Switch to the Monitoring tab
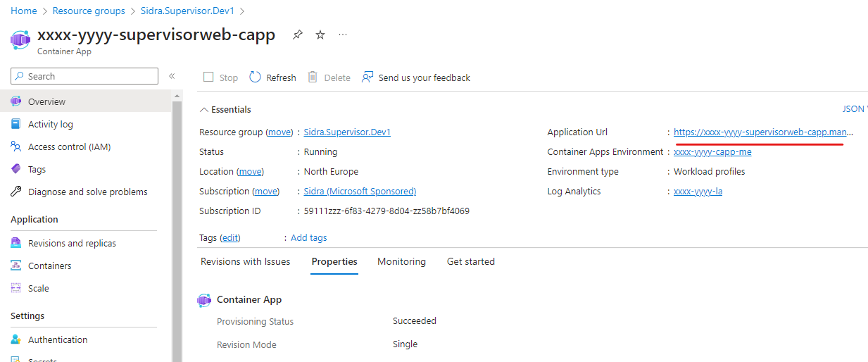The width and height of the screenshot is (868, 362). [401, 261]
